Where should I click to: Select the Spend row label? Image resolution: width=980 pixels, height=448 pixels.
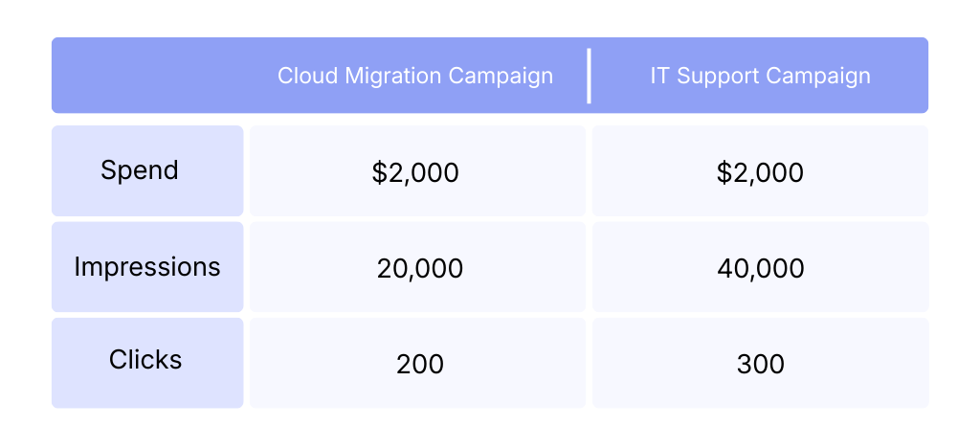coord(140,170)
